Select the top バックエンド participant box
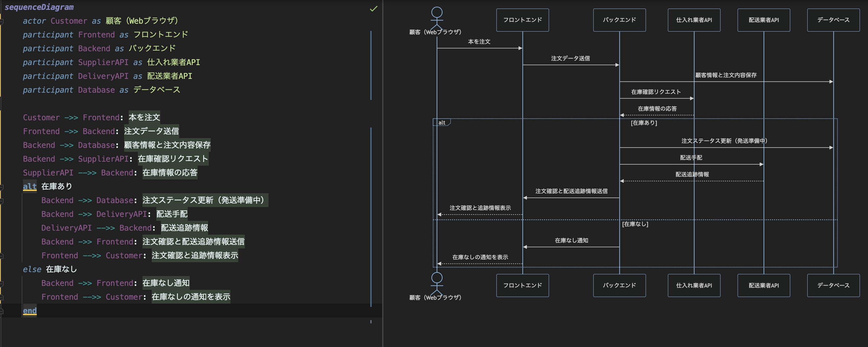This screenshot has height=347, width=868. click(619, 20)
